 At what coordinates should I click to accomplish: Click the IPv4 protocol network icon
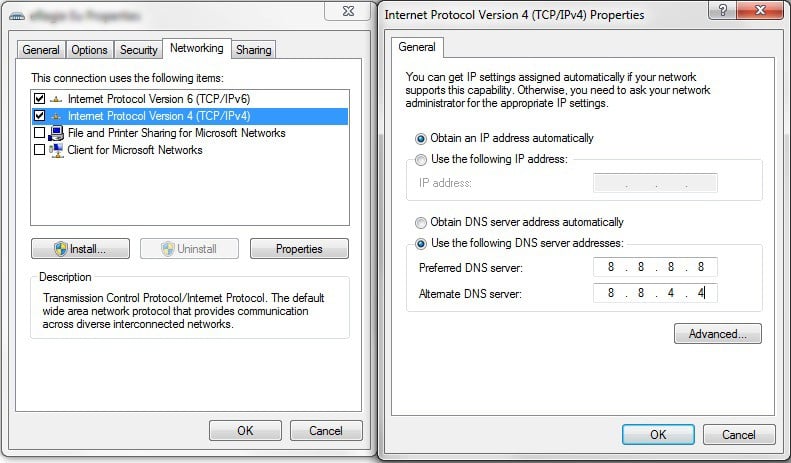[x=56, y=116]
